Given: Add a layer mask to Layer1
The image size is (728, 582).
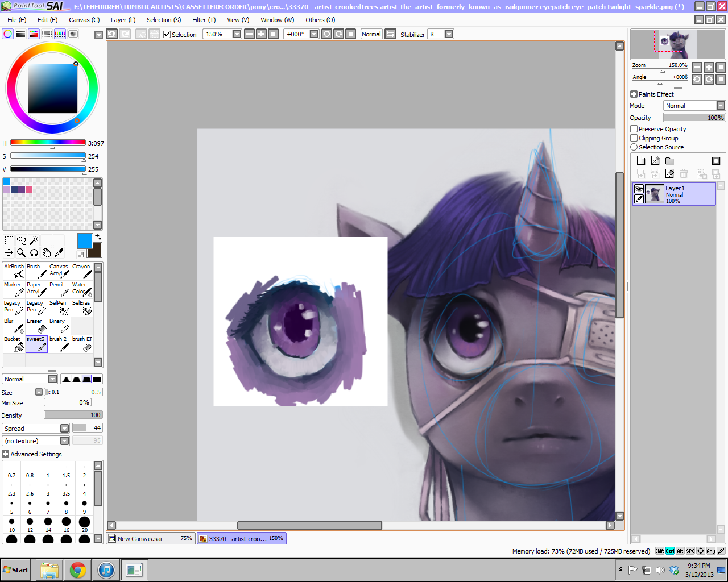Looking at the screenshot, I should (716, 161).
